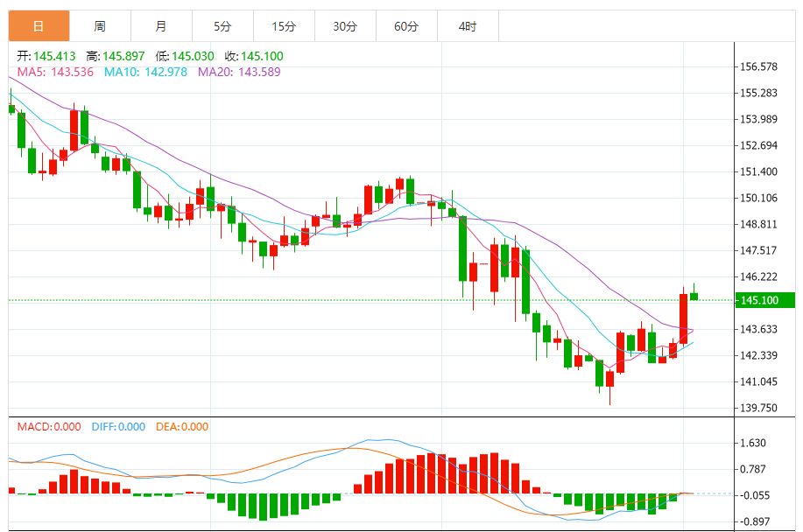Click the 155.283 price axis label
Screen dimensions: 803x532
(758, 93)
